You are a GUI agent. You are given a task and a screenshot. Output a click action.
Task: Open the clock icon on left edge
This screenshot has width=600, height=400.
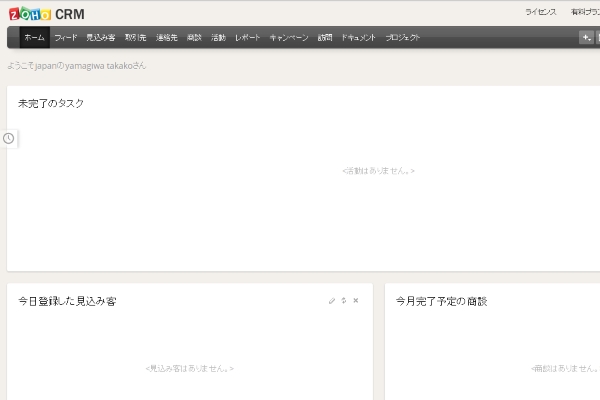click(x=9, y=138)
